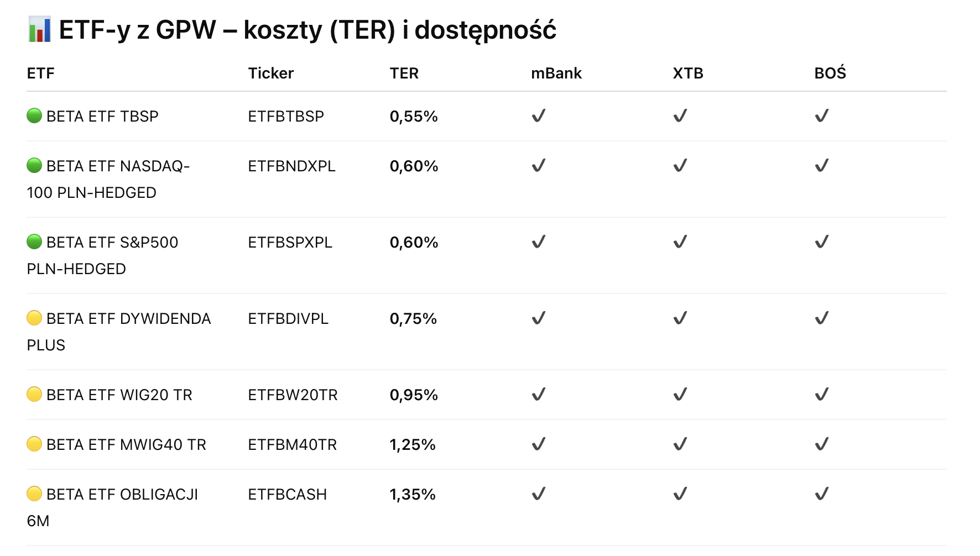Screen dimensions: 980x556
Task: Click the ETFBM40TR ticker
Action: click(x=292, y=445)
